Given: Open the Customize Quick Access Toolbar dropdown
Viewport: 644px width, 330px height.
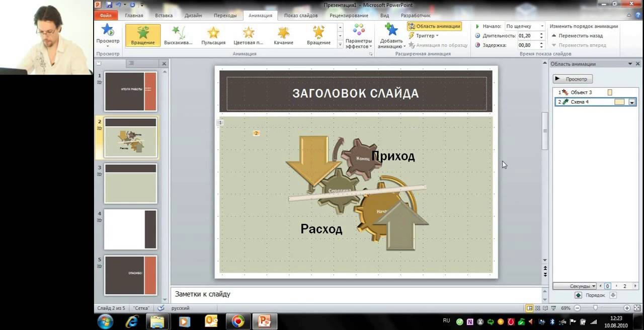Looking at the screenshot, I should click(142, 5).
